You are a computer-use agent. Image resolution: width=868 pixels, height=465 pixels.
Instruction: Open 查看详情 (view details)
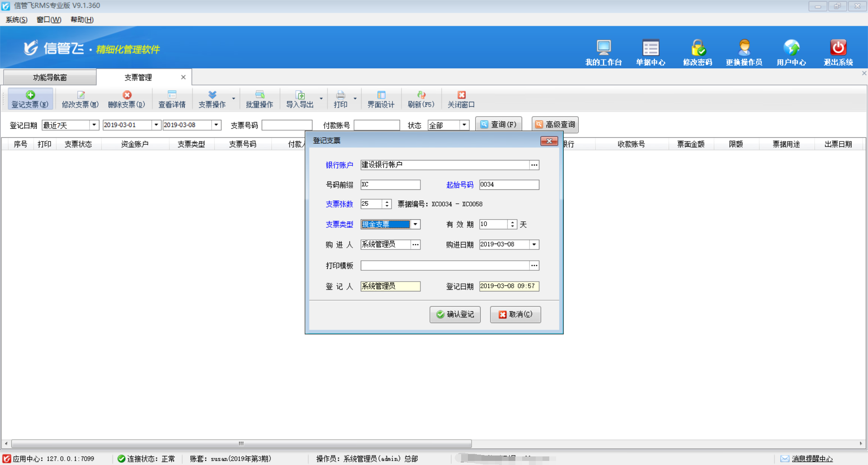point(172,99)
